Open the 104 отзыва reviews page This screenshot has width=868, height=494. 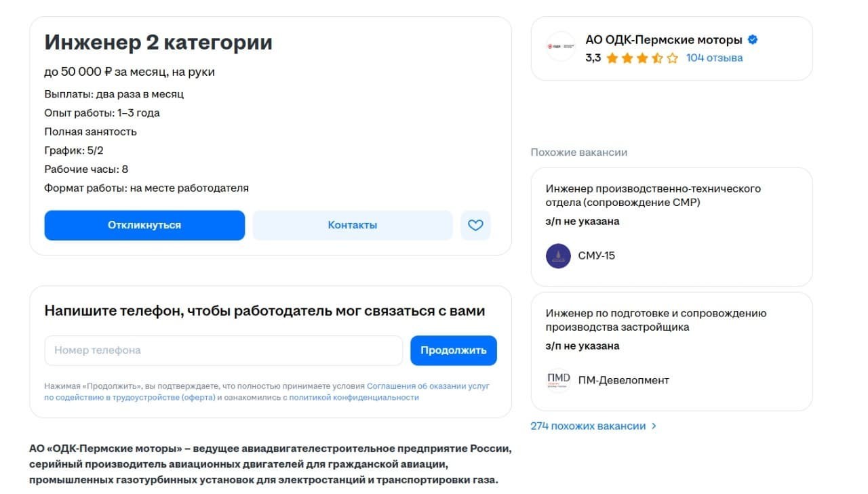(x=716, y=58)
